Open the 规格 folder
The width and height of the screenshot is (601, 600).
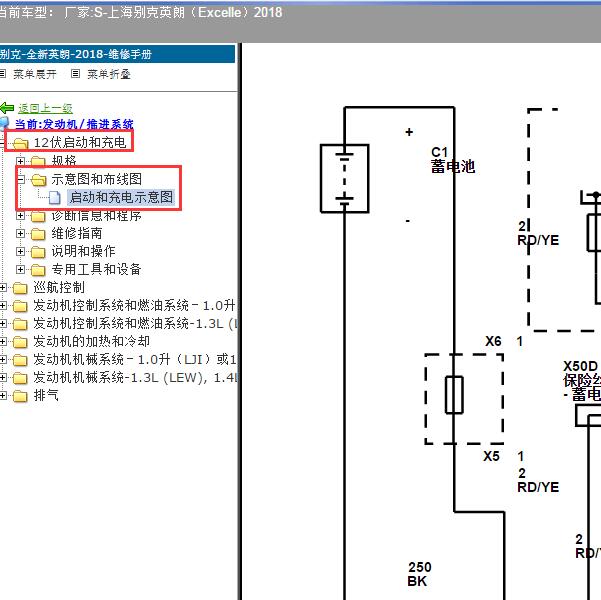click(64, 161)
